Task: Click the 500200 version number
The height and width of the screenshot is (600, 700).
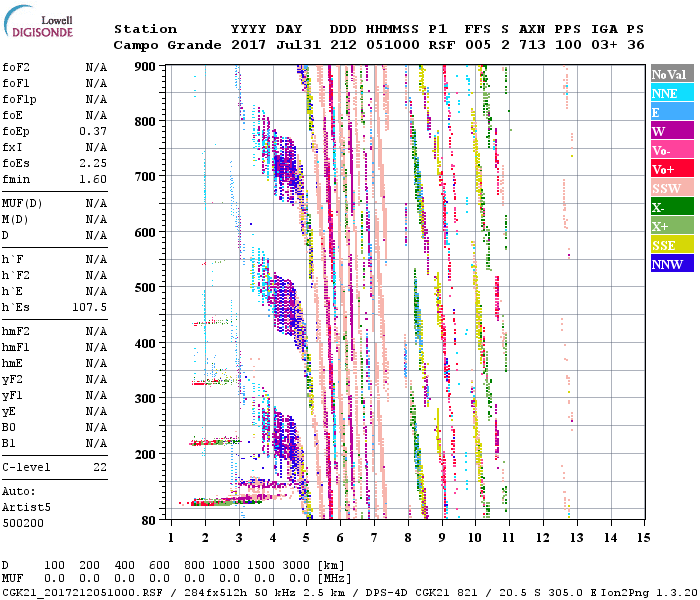Action: pos(23,523)
